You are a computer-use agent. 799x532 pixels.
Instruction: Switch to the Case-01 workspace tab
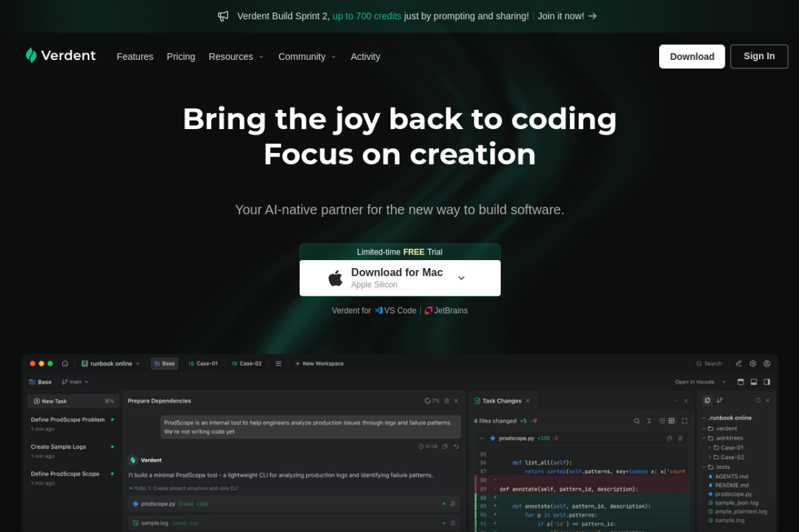[203, 364]
